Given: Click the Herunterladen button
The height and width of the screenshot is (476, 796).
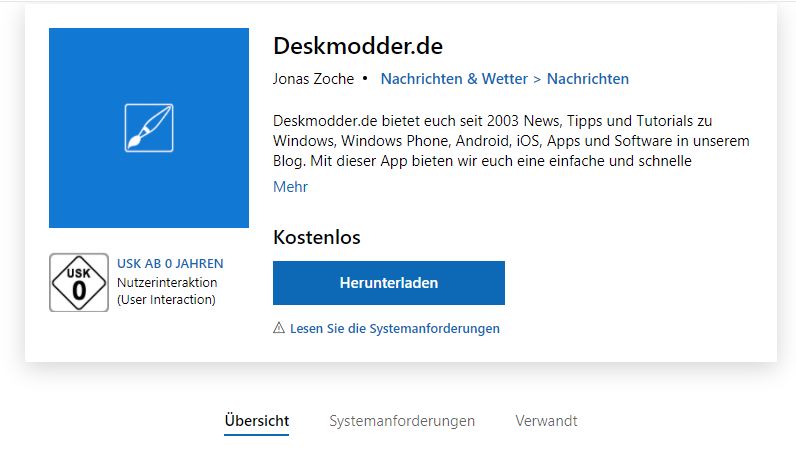Looking at the screenshot, I should click(389, 283).
